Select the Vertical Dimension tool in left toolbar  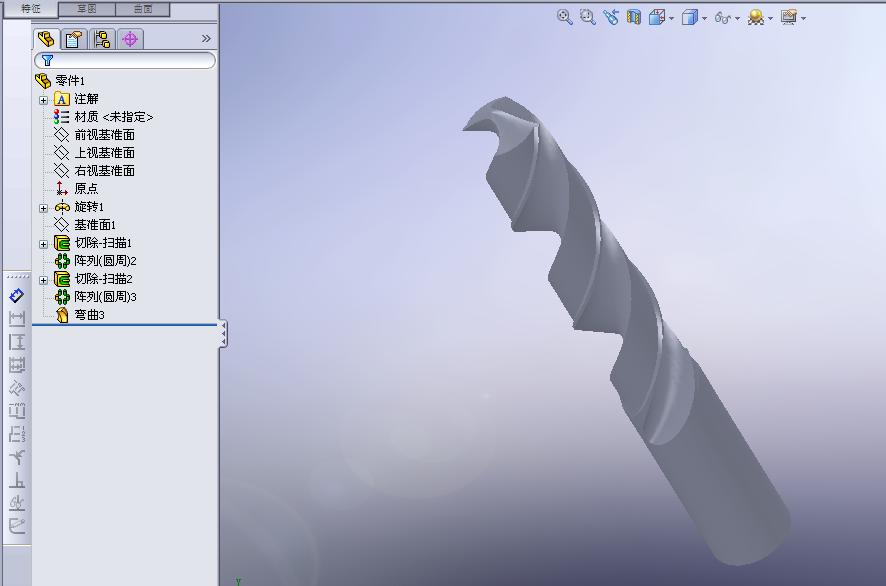pyautogui.click(x=16, y=342)
